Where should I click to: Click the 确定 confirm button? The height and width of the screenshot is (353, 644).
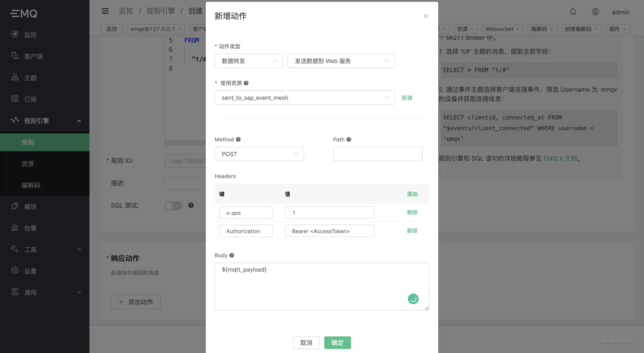(x=337, y=342)
